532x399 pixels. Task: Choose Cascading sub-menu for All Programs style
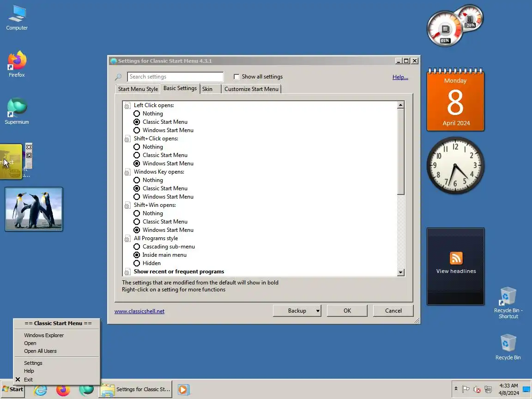pos(137,247)
